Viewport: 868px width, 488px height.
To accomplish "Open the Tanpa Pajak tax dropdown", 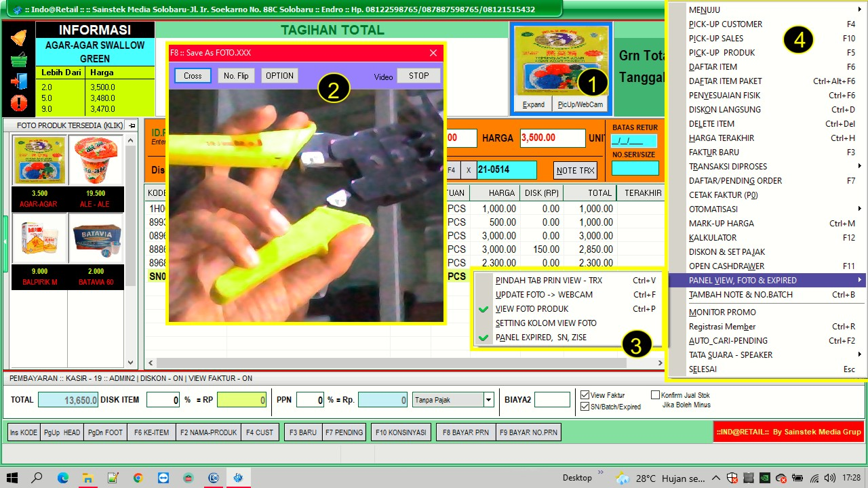I will 488,400.
